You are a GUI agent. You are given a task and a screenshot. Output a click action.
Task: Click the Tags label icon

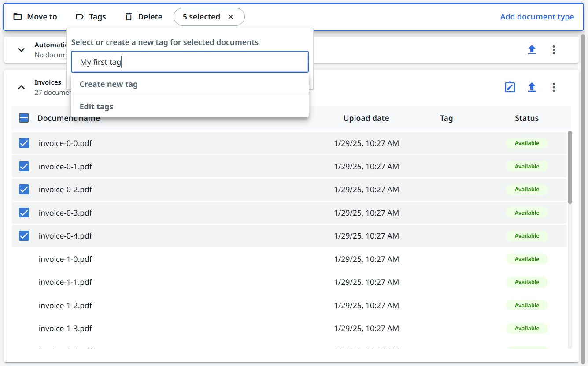point(80,17)
